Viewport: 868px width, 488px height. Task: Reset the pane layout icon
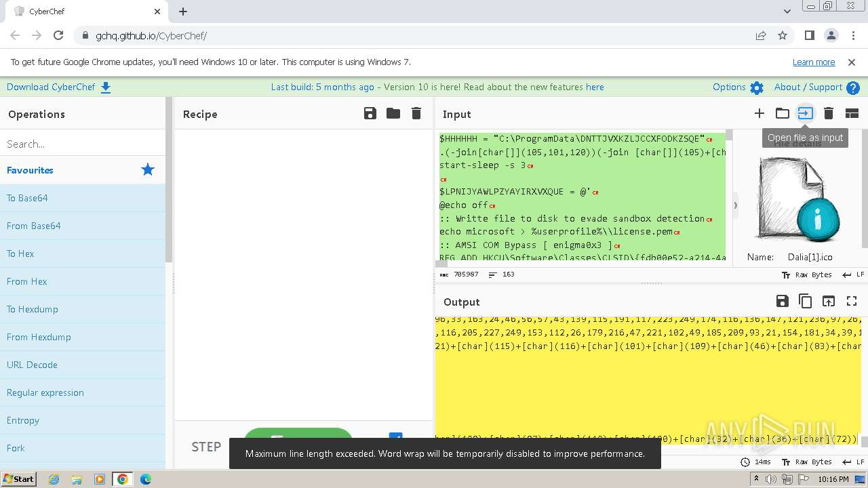tap(852, 114)
